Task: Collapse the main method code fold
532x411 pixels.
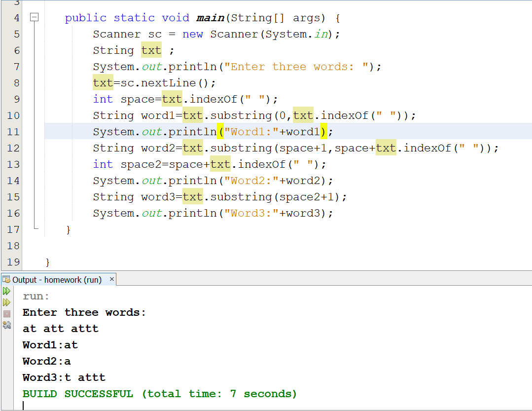Action: tap(34, 16)
